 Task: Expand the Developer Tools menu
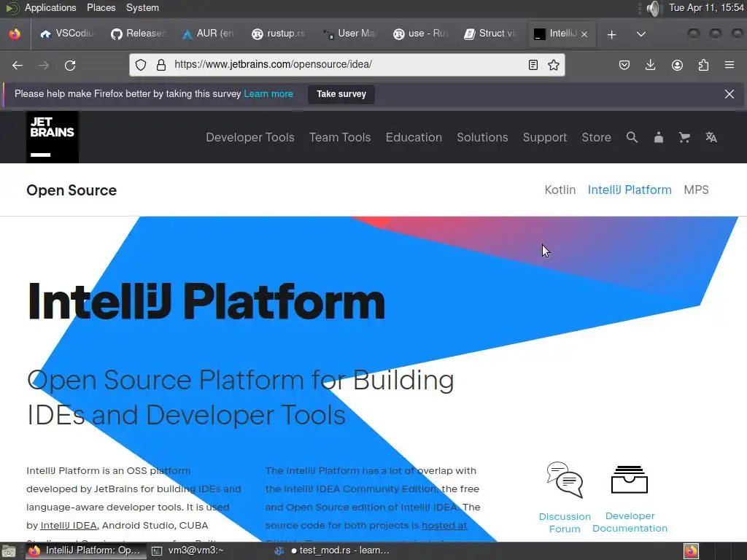pos(250,138)
